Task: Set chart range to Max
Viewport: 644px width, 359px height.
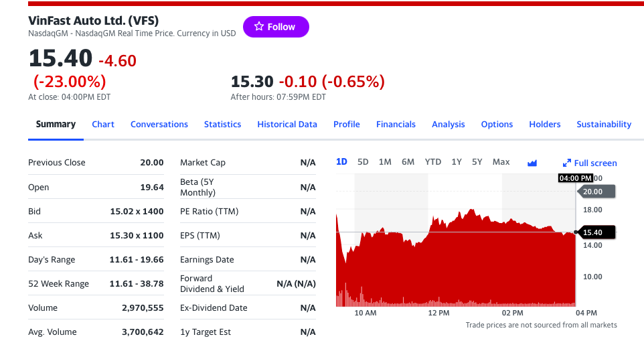Action: click(x=501, y=162)
